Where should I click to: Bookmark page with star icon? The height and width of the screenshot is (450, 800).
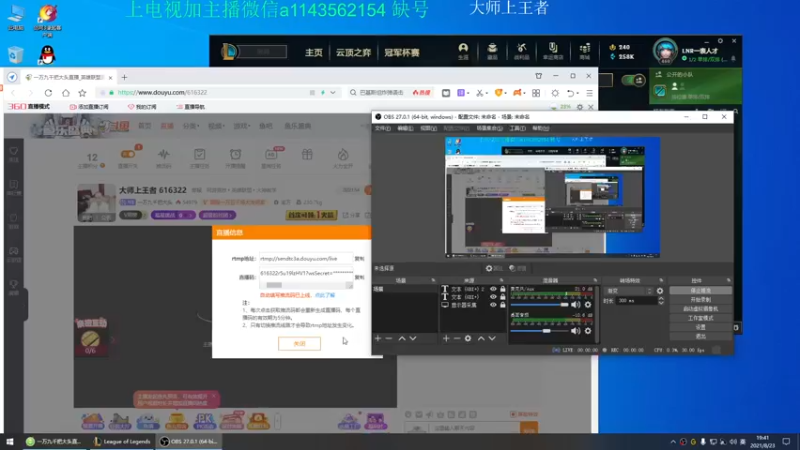click(82, 93)
